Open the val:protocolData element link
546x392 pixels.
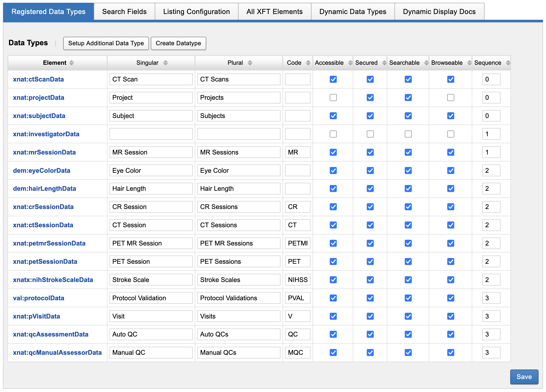pos(38,298)
